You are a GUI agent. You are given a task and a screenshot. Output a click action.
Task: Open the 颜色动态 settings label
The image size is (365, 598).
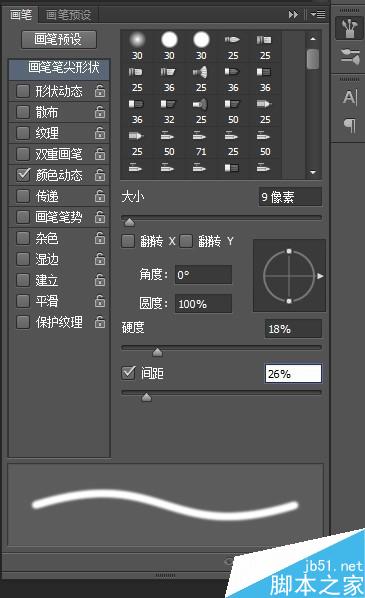click(x=59, y=175)
